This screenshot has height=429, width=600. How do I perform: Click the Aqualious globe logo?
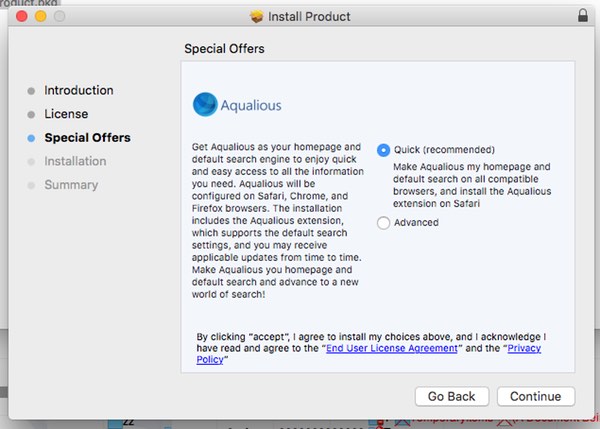point(205,104)
